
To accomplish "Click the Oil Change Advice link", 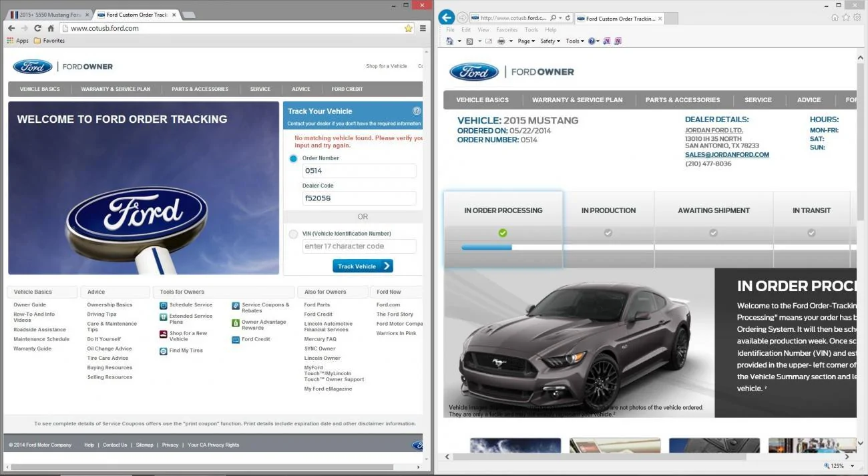I will point(110,348).
